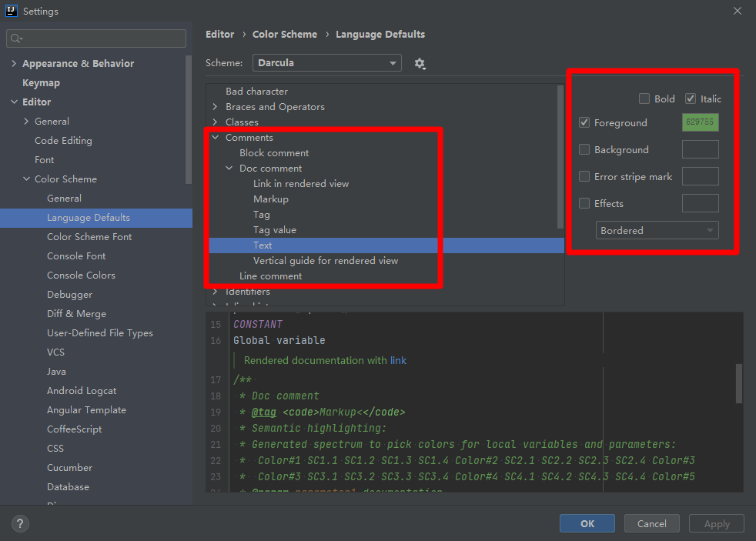Collapse the Editor section in sidebar
756x541 pixels.
[x=14, y=102]
